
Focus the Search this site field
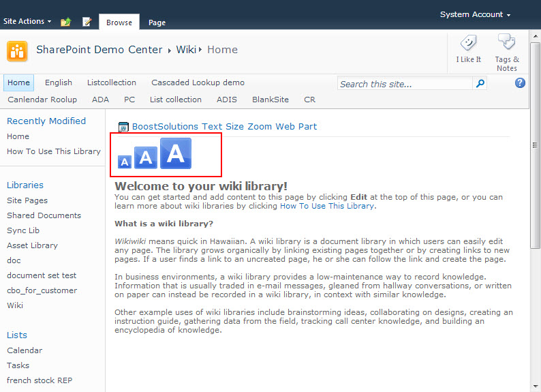pos(405,84)
